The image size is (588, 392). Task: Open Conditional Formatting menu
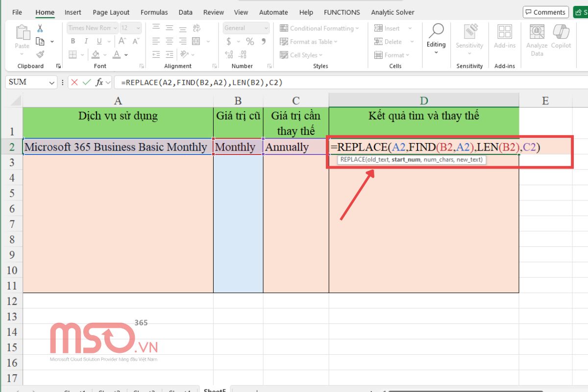(319, 28)
